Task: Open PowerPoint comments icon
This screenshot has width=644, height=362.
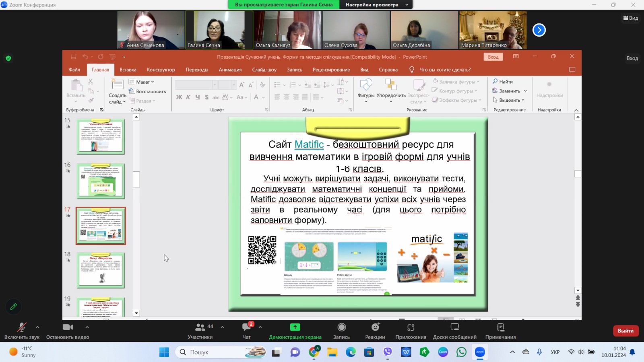Action: (572, 70)
